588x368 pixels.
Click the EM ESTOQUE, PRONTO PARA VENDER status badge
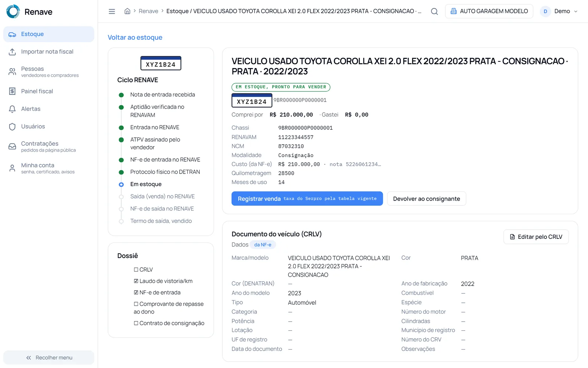[x=281, y=87]
